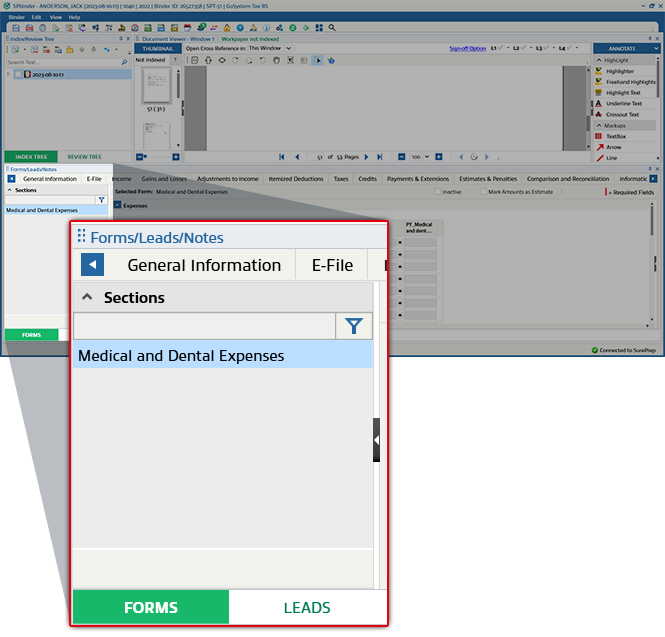This screenshot has height=637, width=665.
Task: Open the ANNOTATE panel dropdown arrow
Action: [656, 49]
